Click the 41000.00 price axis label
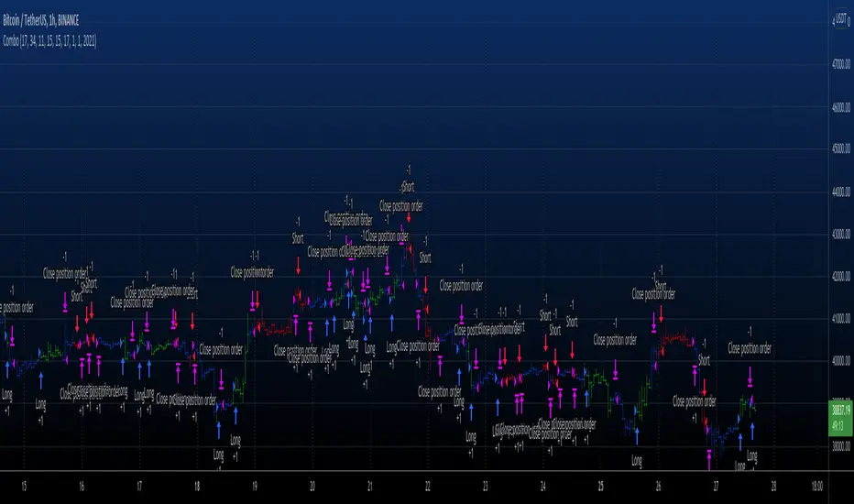The image size is (854, 504). [x=841, y=318]
